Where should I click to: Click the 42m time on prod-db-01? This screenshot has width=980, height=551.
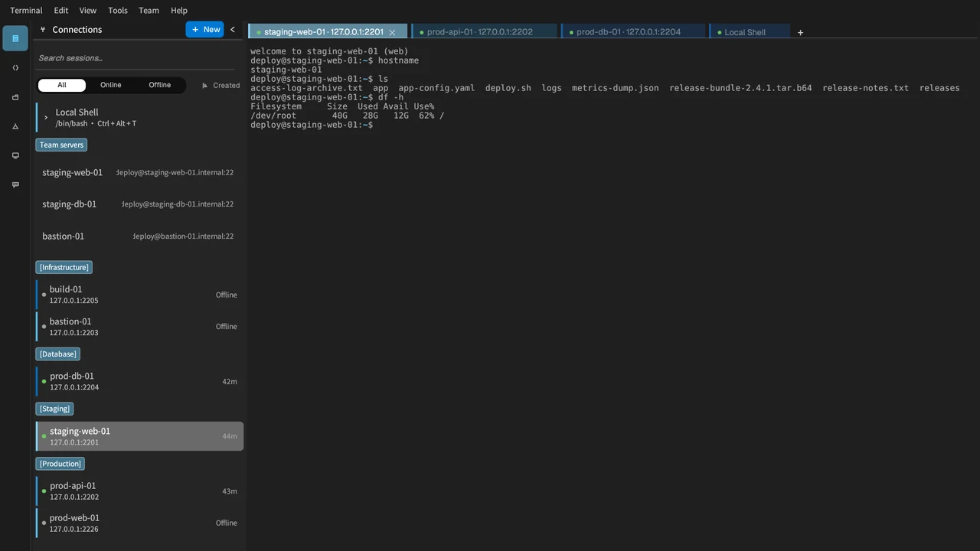[230, 381]
